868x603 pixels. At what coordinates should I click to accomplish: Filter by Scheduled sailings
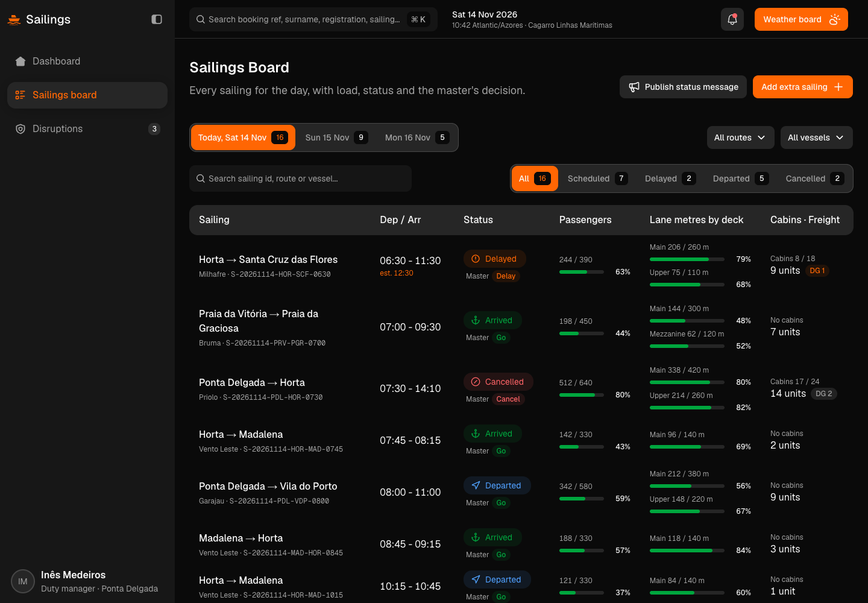(x=597, y=178)
